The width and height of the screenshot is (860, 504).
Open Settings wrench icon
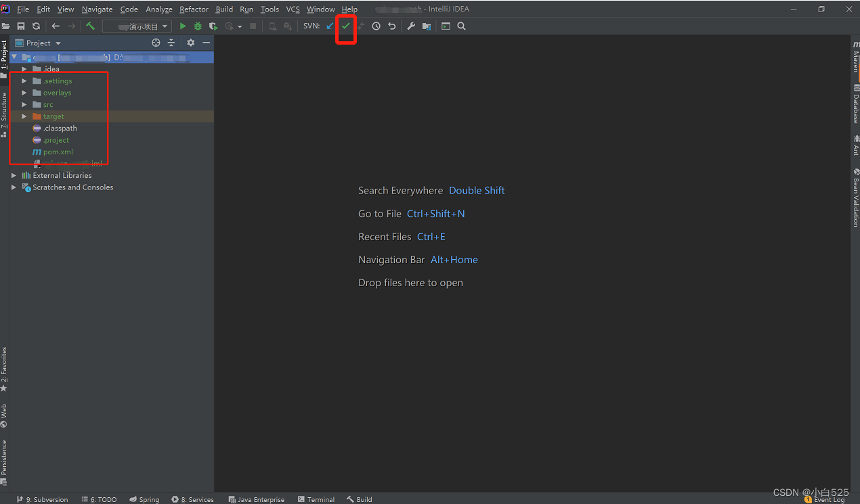coord(411,26)
